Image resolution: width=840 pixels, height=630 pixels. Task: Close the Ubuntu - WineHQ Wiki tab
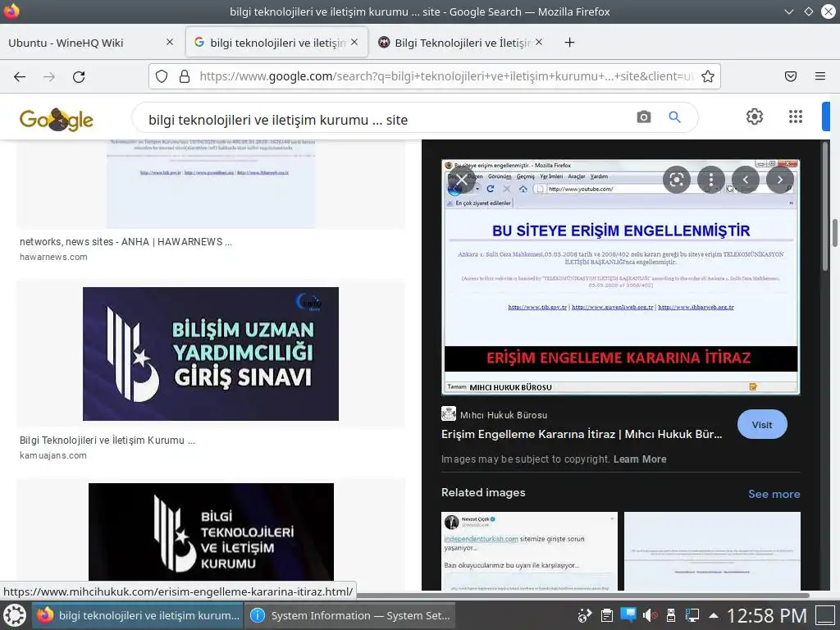[x=170, y=42]
